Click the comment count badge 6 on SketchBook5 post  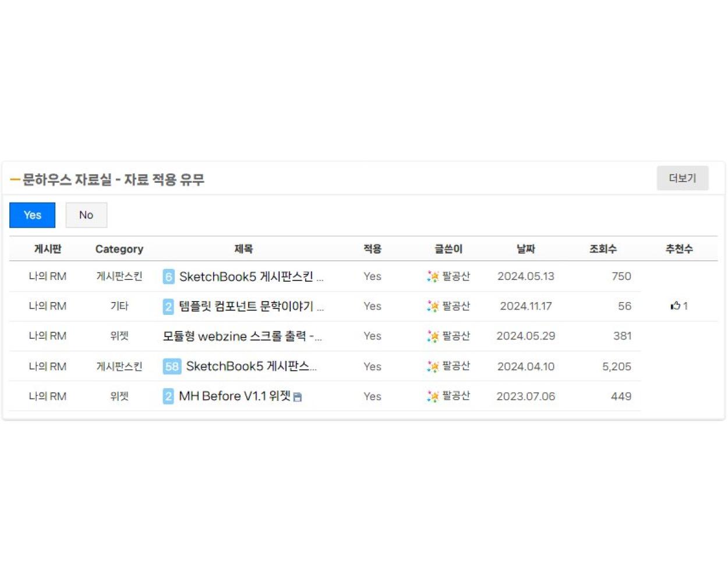point(168,276)
